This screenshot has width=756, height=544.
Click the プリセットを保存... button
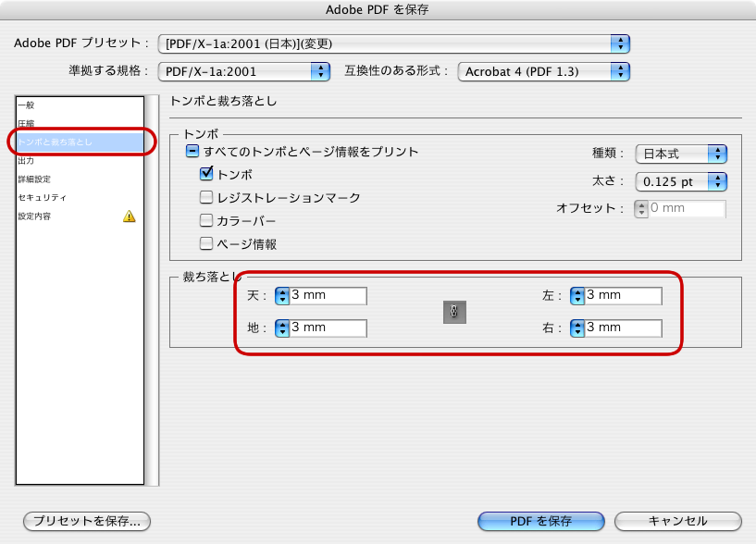click(x=87, y=521)
